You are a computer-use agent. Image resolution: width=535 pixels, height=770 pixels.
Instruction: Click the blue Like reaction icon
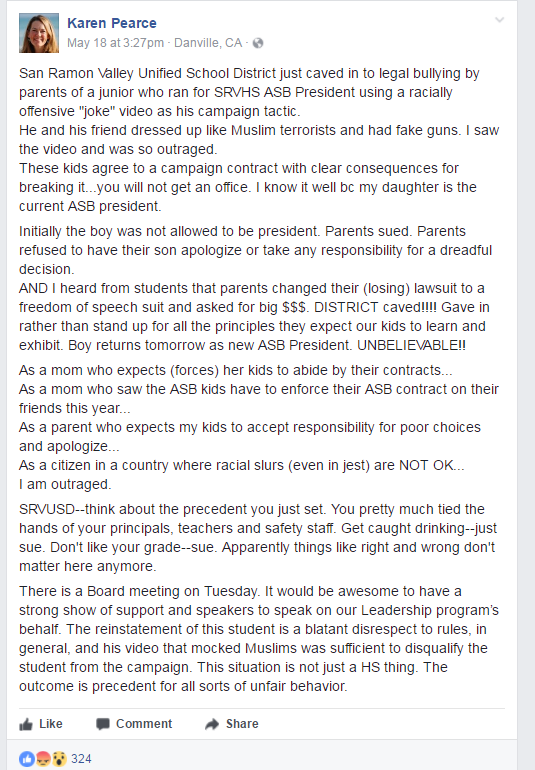27,759
